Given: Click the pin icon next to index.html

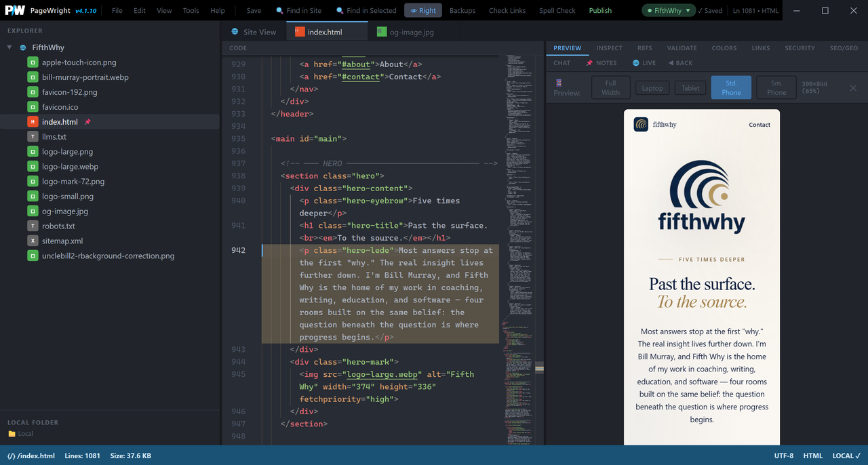Looking at the screenshot, I should (87, 122).
